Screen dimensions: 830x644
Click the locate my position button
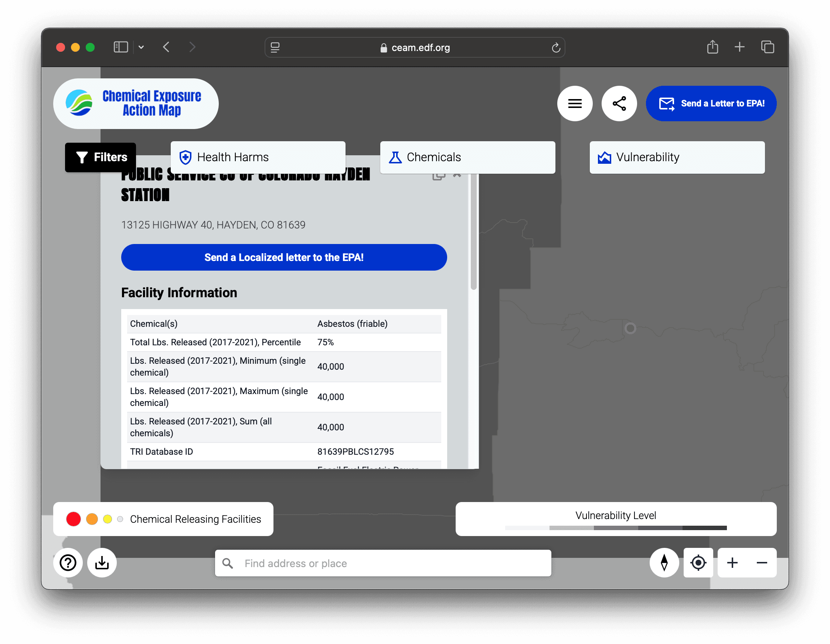[x=698, y=563]
